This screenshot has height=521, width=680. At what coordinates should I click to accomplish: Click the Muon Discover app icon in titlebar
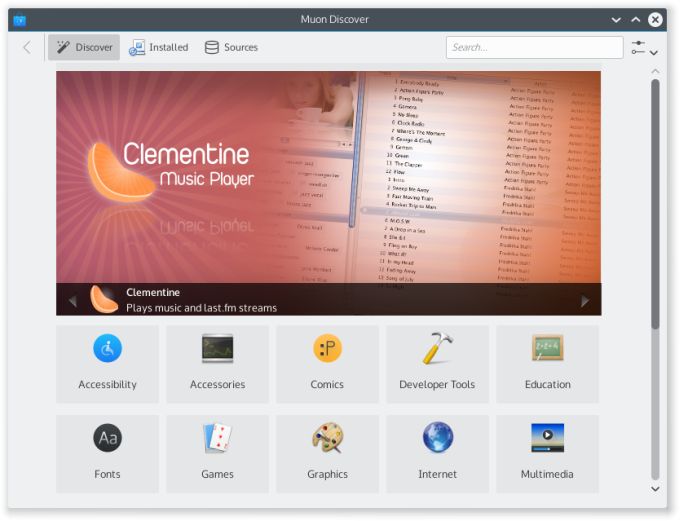pyautogui.click(x=20, y=20)
